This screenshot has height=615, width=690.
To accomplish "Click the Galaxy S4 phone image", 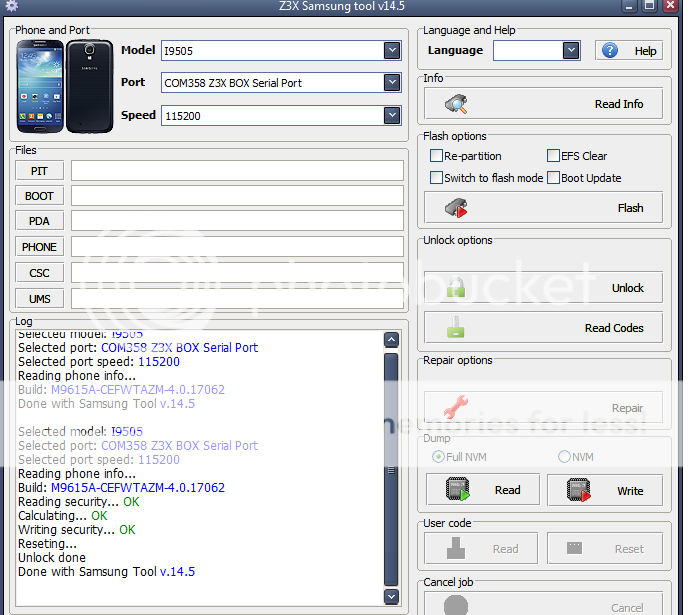I will tap(65, 88).
